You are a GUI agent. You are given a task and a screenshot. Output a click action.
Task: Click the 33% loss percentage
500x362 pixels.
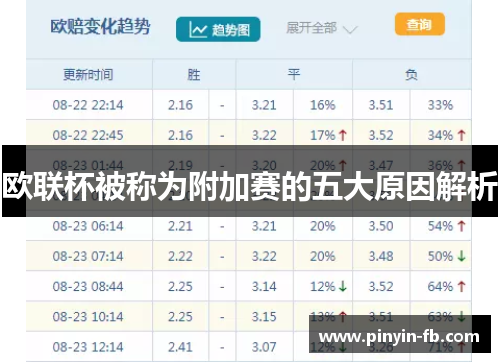(440, 105)
